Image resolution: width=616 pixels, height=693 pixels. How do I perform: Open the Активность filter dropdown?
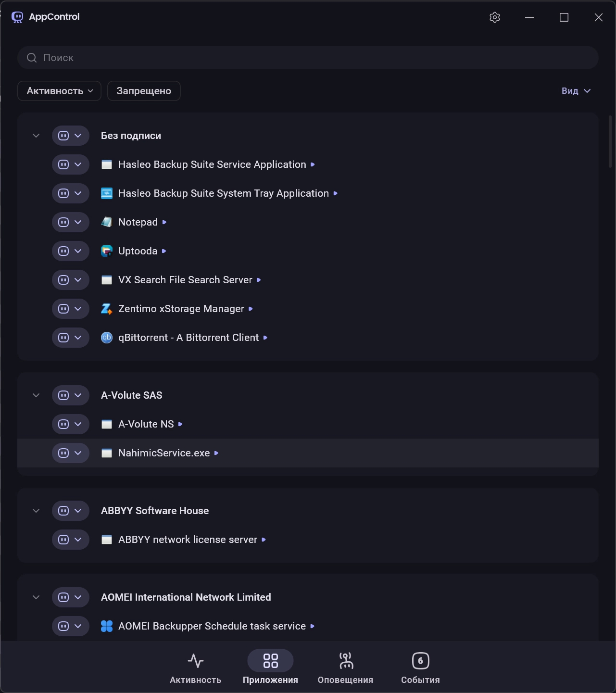click(x=59, y=91)
